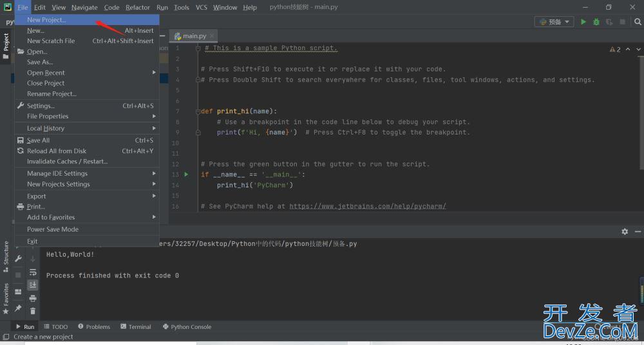
Task: Open the Code menu
Action: pos(111,7)
